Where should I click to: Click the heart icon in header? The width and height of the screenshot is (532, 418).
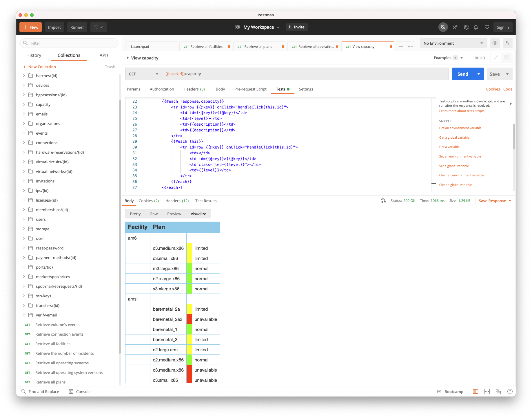487,27
